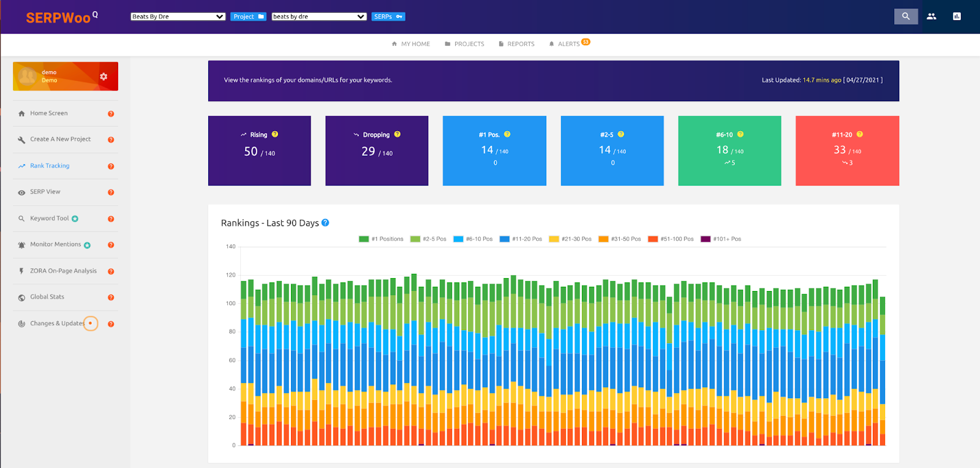Screen dimensions: 980x468
Task: Click the star badge next to Keyword Tool
Action: point(75,219)
